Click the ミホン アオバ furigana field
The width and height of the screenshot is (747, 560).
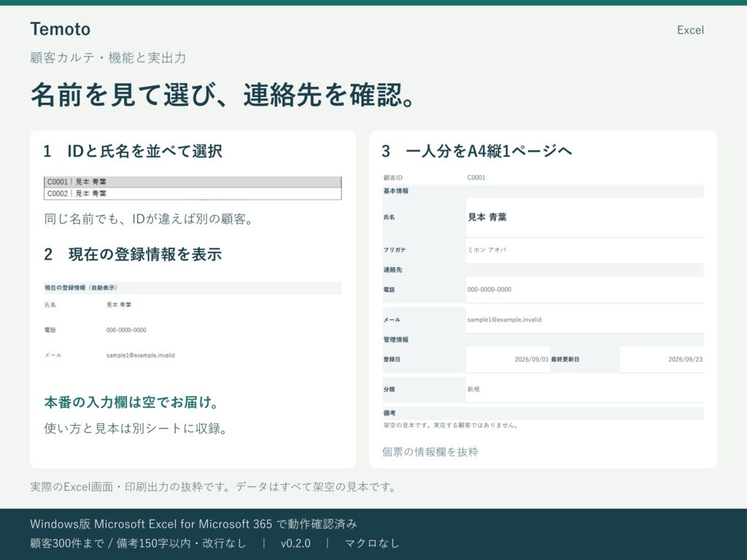584,250
